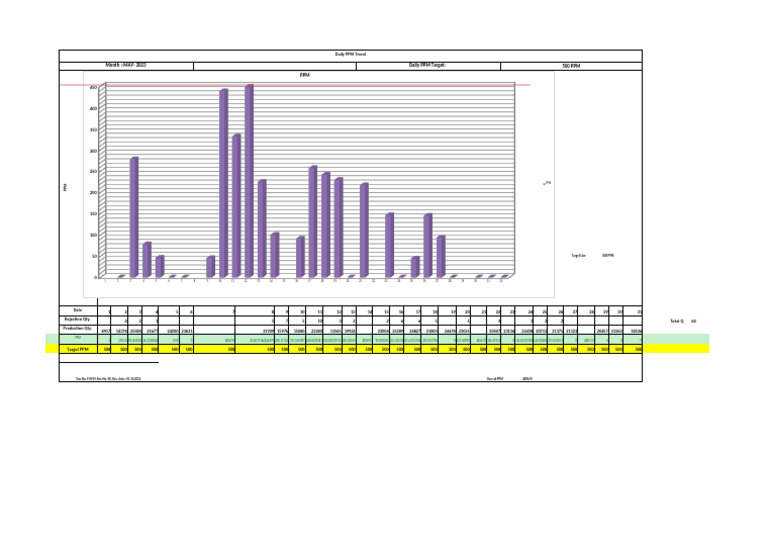Viewport: 768px width, 543px height.
Task: Select the yellow "Target PPM" row header
Action: pyautogui.click(x=78, y=349)
